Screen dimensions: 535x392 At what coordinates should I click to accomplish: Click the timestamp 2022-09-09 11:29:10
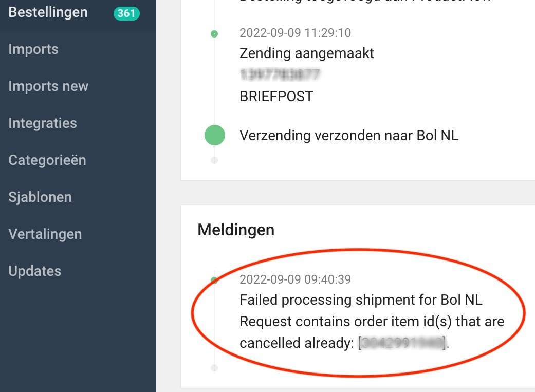pyautogui.click(x=295, y=33)
